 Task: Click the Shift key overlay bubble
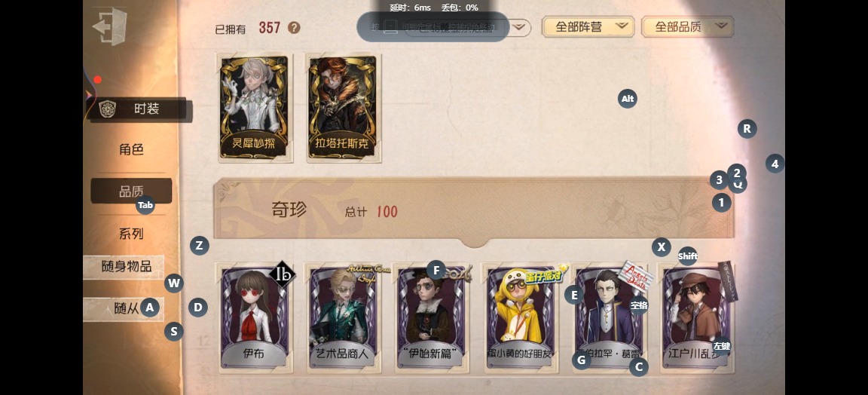pos(687,256)
